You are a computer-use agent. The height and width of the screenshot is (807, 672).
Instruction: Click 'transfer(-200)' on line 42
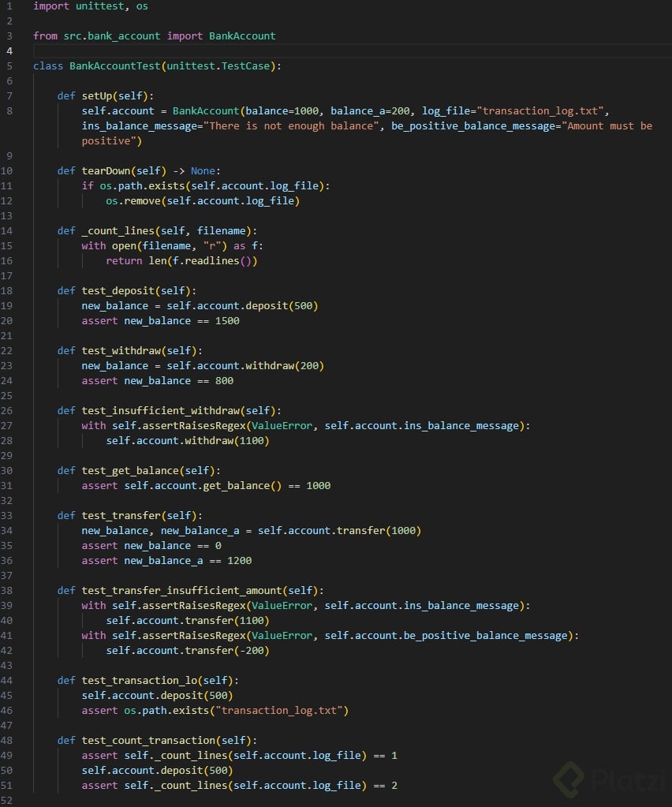tap(227, 651)
